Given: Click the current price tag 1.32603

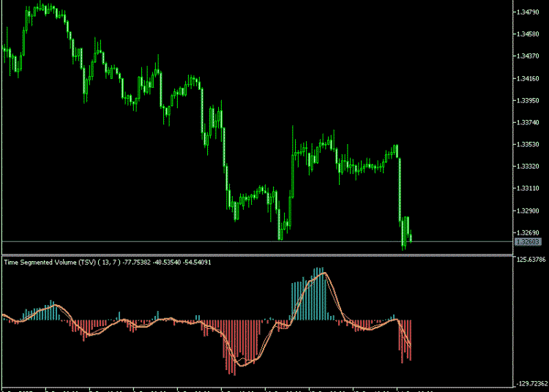Looking at the screenshot, I should coord(528,241).
